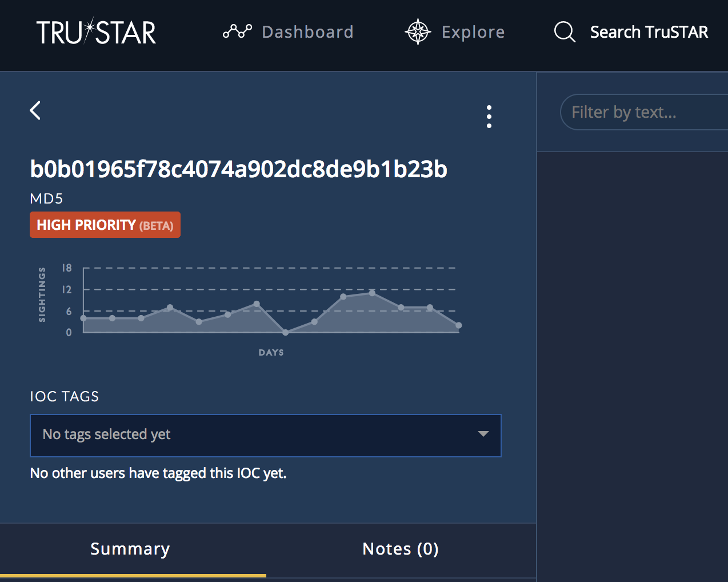Click the Dashboard graph icon
Screen dimensions: 728x582
pyautogui.click(x=237, y=31)
